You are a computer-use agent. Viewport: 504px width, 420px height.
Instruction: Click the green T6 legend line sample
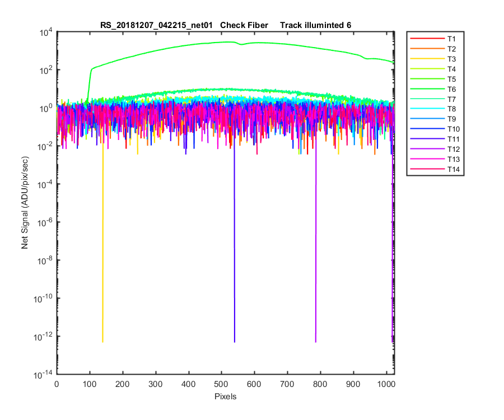tap(427, 88)
